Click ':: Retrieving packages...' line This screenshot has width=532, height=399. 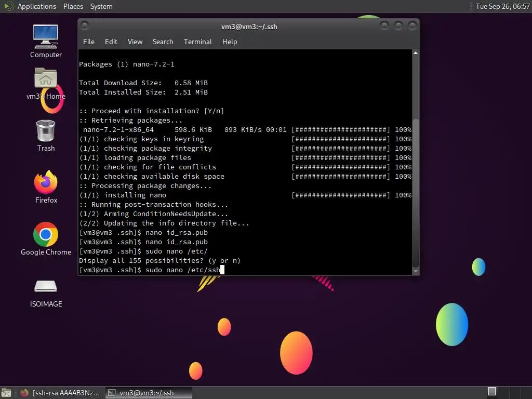pos(130,121)
